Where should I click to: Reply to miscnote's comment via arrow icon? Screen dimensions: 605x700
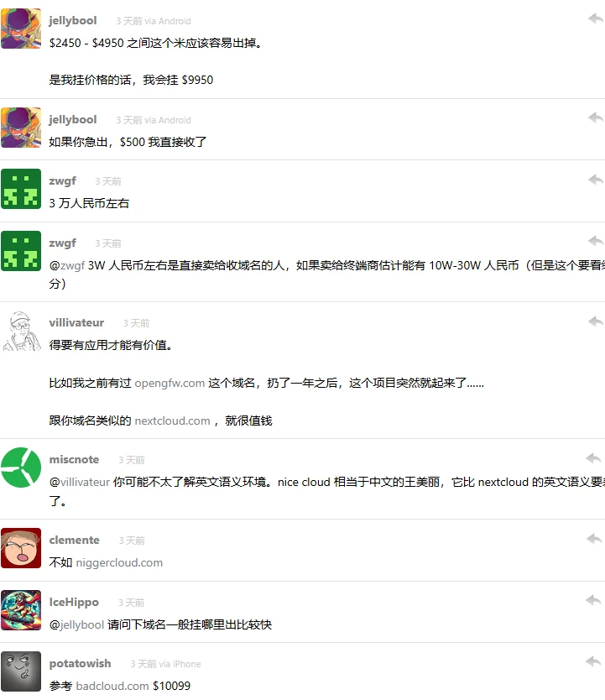pyautogui.click(x=593, y=458)
